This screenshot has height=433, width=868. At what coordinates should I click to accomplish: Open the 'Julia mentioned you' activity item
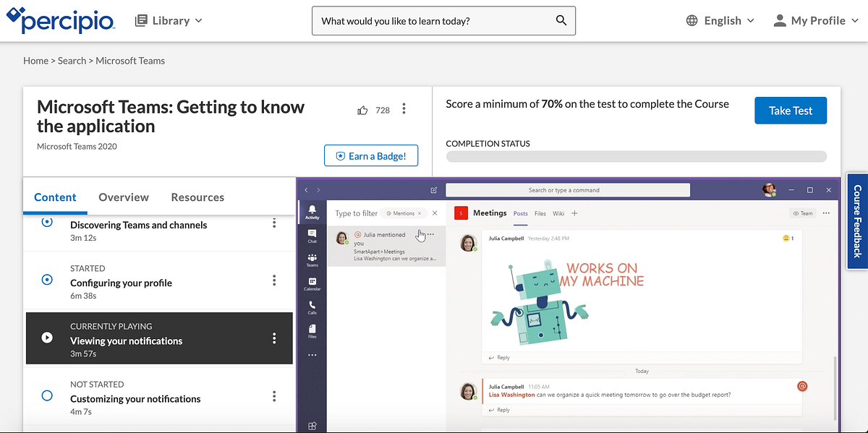tap(386, 246)
